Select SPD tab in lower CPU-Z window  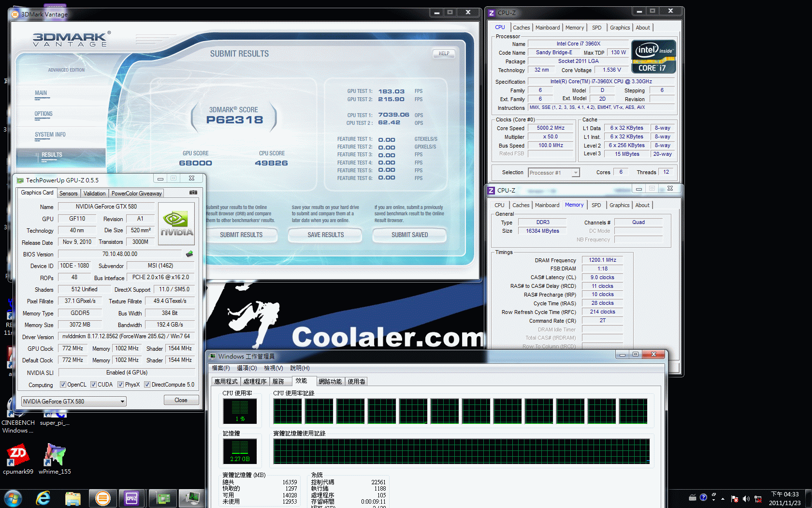pos(596,205)
